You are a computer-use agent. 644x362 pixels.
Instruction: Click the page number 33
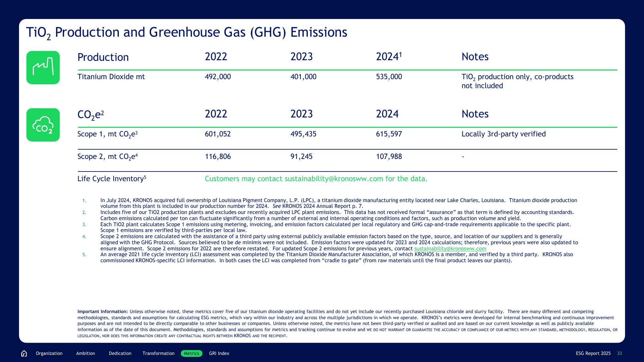(x=620, y=353)
